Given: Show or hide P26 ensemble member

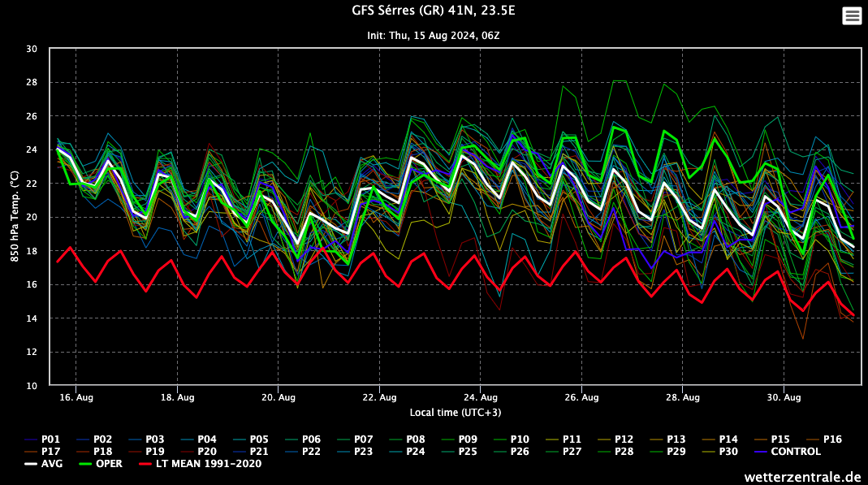Looking at the screenshot, I should click(512, 451).
